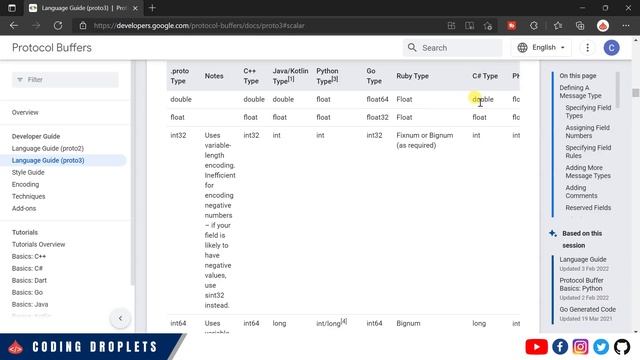
Task: Open the Techniques page
Action: [29, 196]
